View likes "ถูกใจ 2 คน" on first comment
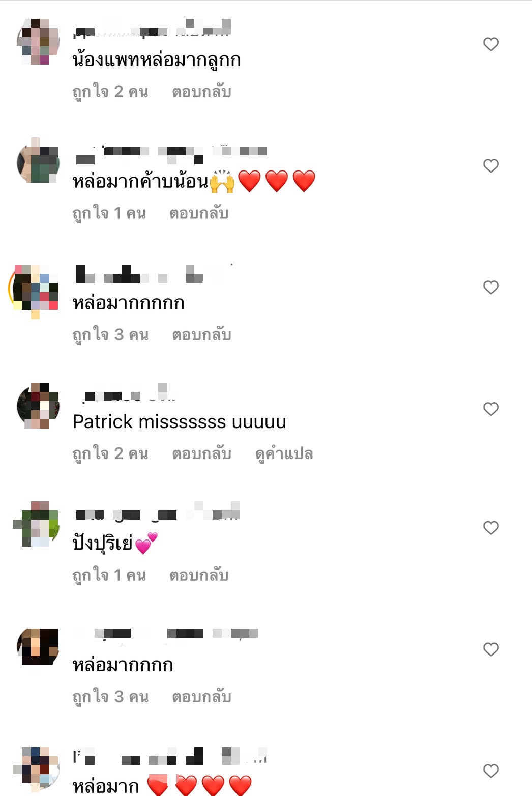This screenshot has height=796, width=532. coord(110,92)
